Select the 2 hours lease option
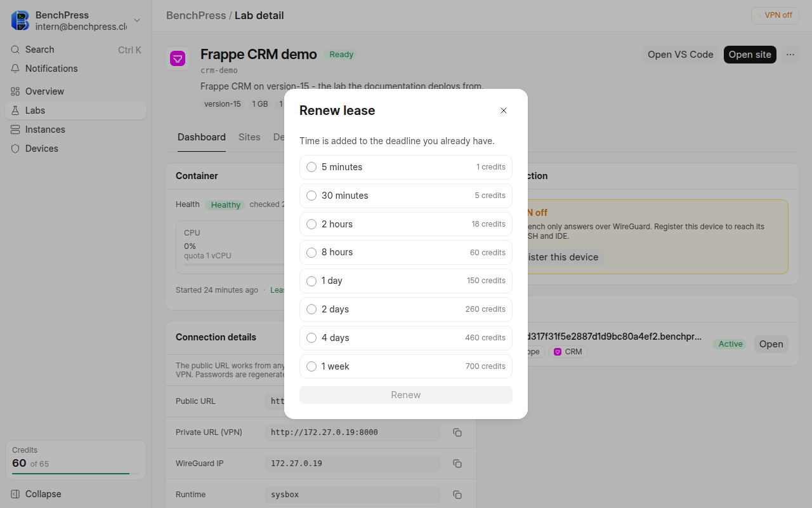Viewport: 812px width, 508px height. [x=406, y=224]
